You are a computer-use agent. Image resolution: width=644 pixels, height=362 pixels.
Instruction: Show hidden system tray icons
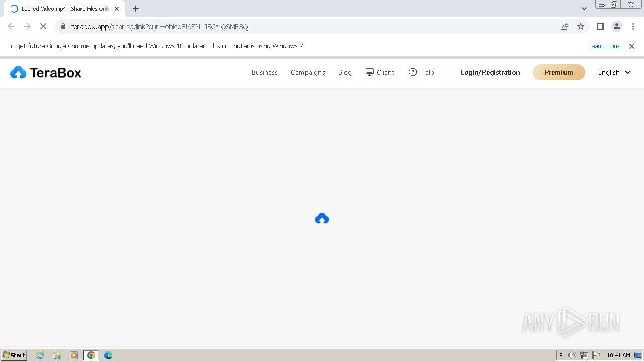(561, 355)
